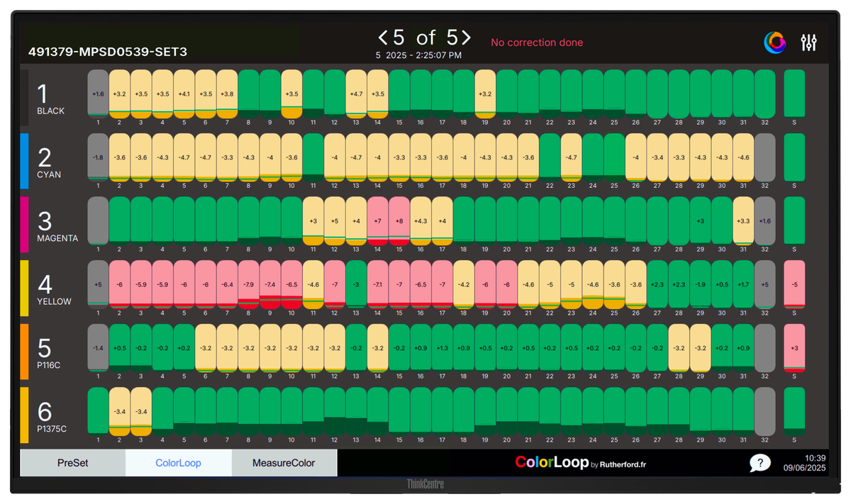The height and width of the screenshot is (504, 851).
Task: Select the 3 MAGENTA ink unit label
Action: pyautogui.click(x=57, y=226)
